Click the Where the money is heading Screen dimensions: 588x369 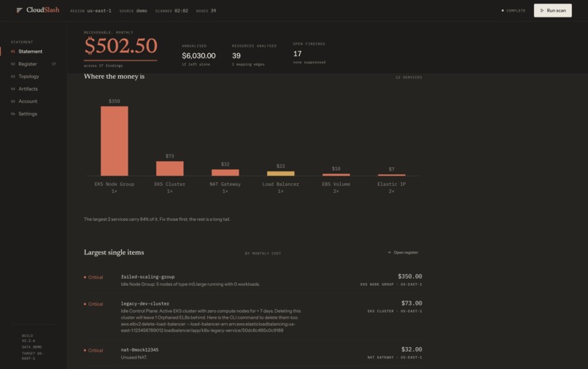pos(114,77)
